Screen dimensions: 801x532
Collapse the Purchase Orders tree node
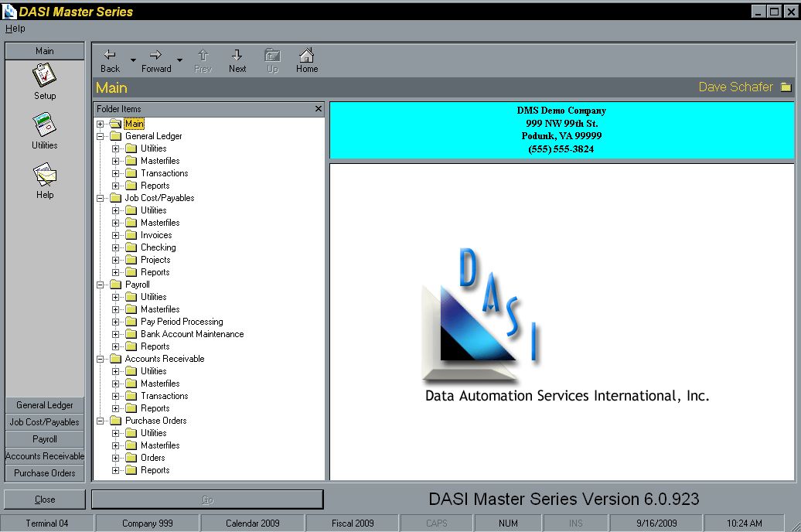tap(101, 421)
